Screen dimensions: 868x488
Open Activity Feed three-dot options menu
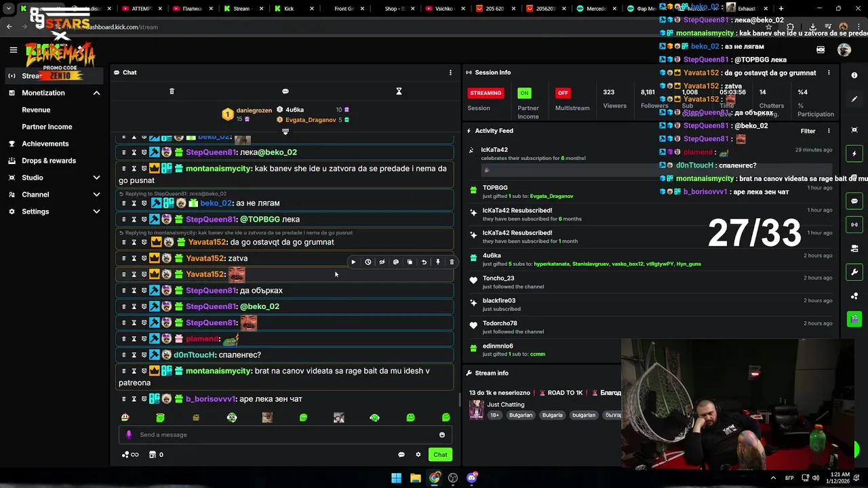pos(829,131)
